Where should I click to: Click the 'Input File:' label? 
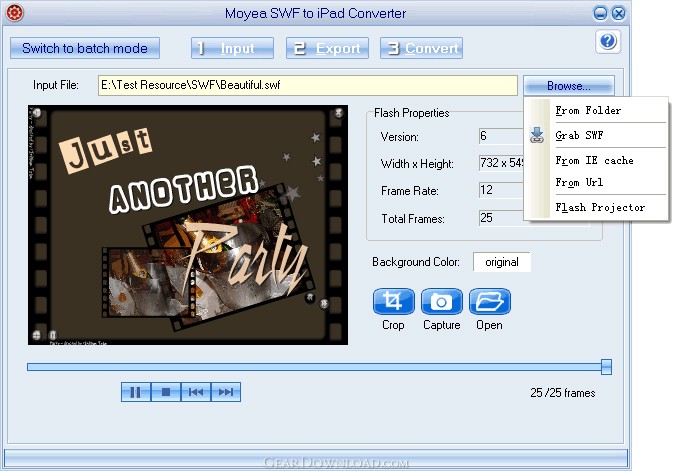click(56, 85)
